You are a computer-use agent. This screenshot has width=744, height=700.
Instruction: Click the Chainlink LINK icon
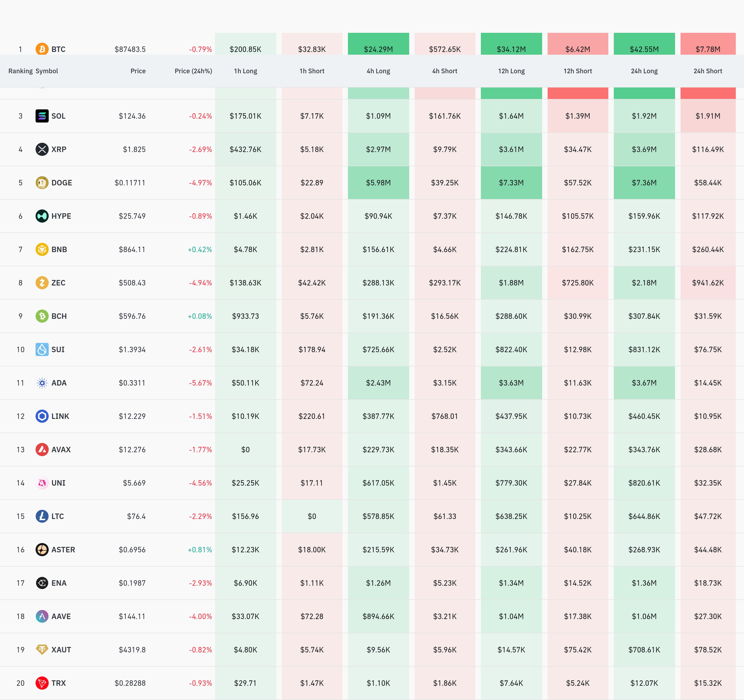(x=42, y=416)
